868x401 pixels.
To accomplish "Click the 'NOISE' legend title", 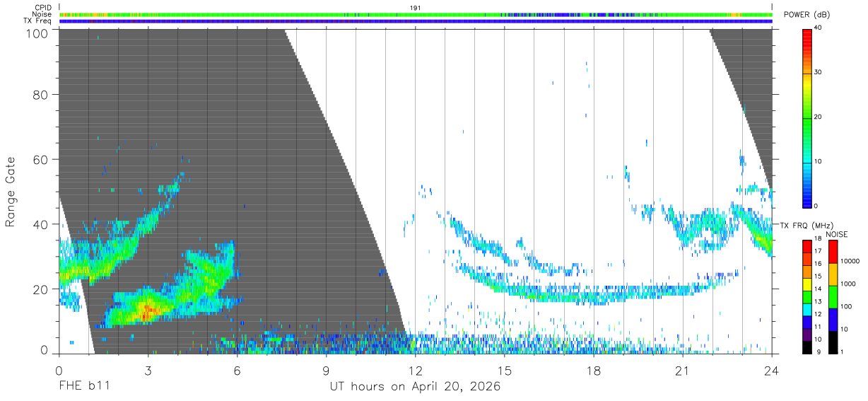I will pyautogui.click(x=835, y=234).
